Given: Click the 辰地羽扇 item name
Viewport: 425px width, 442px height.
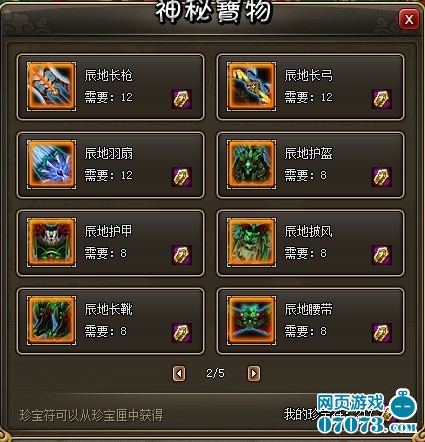Looking at the screenshot, I should click(109, 154).
